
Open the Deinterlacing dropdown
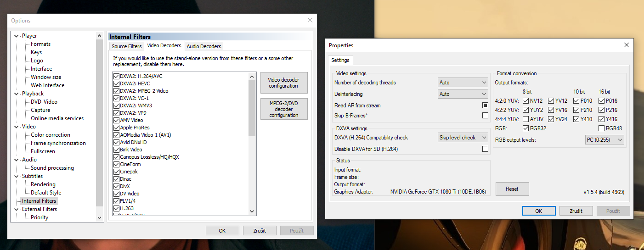(463, 94)
